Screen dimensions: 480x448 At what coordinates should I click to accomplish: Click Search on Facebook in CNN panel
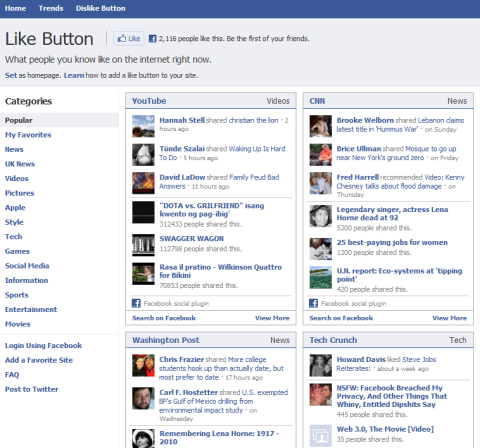(x=341, y=318)
